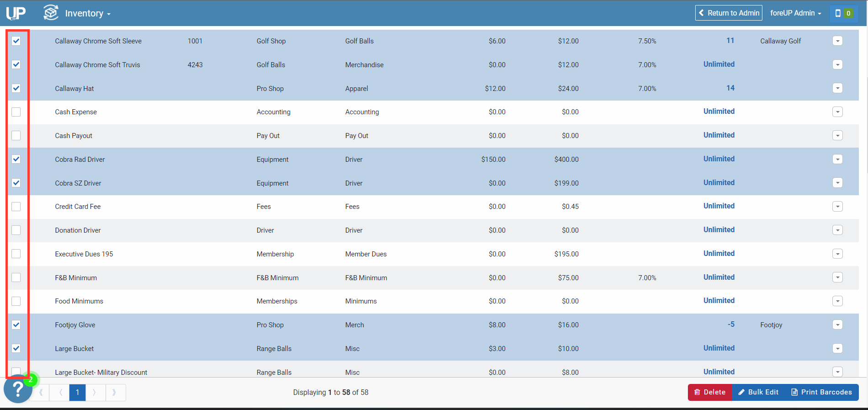Select the Cash Expense row checkbox

point(16,112)
